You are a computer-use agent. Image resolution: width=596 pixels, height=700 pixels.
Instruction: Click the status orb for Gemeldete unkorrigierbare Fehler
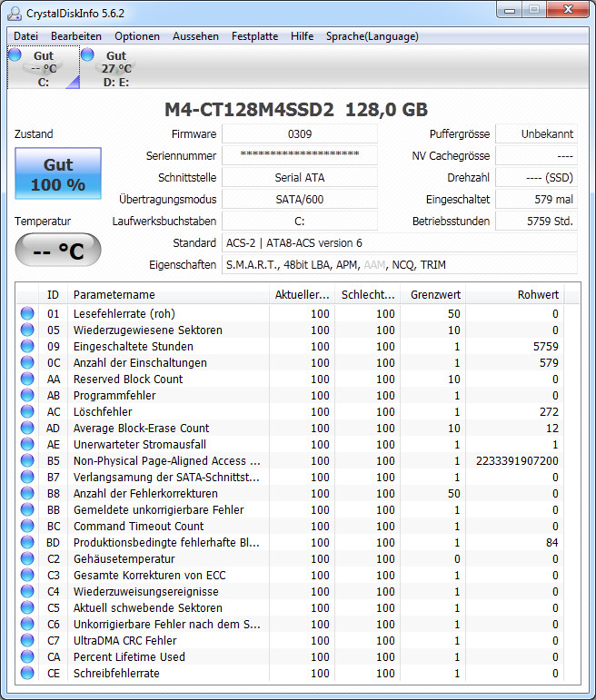[27, 509]
